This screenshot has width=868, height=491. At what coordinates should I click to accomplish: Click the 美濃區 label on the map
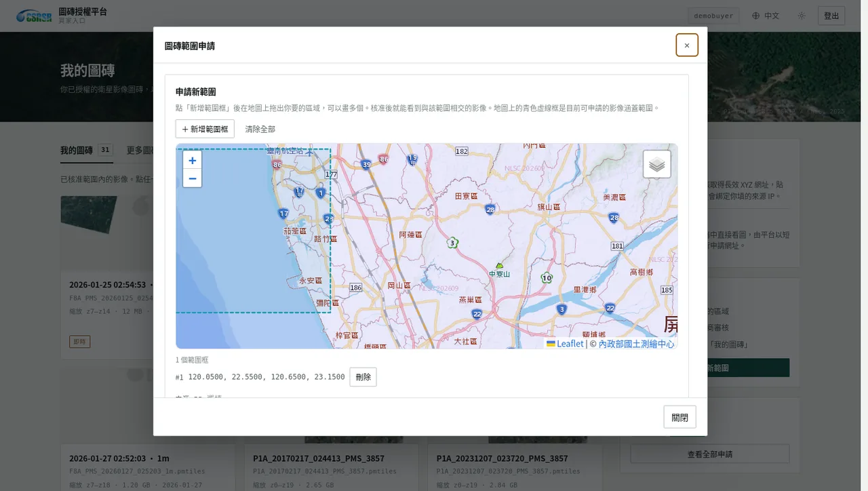click(616, 197)
